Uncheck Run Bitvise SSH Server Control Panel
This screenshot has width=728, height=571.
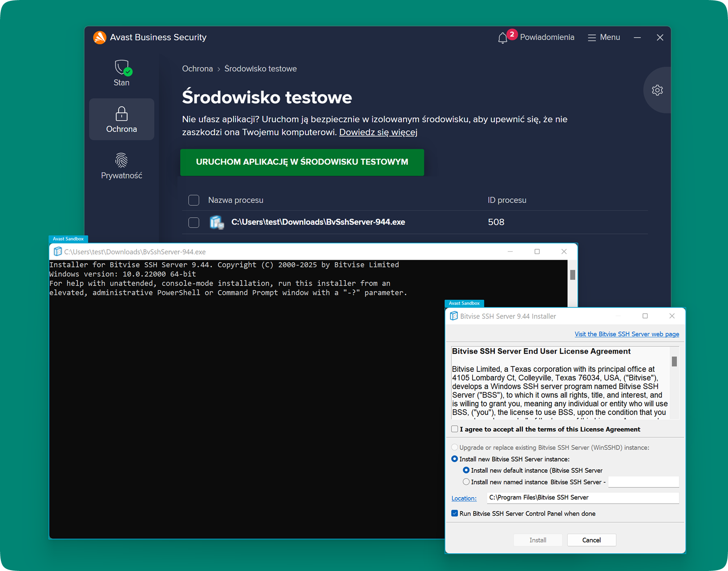454,513
